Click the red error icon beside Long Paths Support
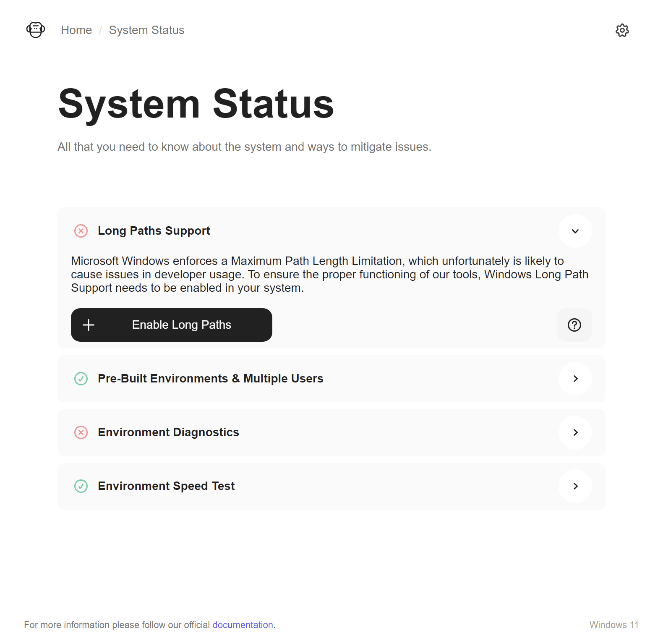This screenshot has height=644, width=663. coord(81,231)
